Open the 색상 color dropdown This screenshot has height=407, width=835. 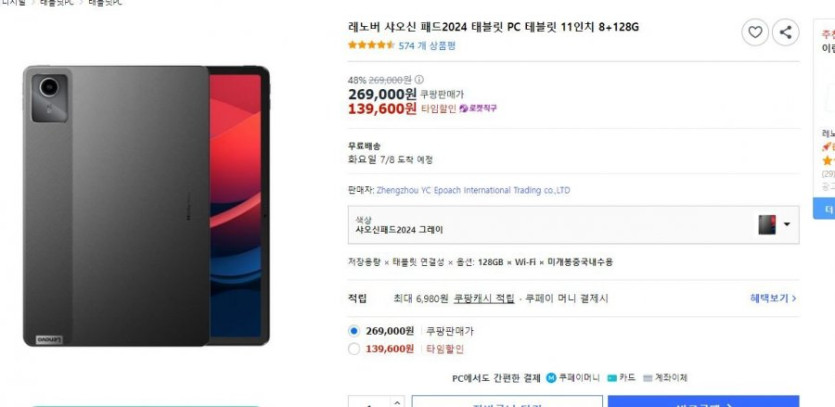click(x=574, y=225)
